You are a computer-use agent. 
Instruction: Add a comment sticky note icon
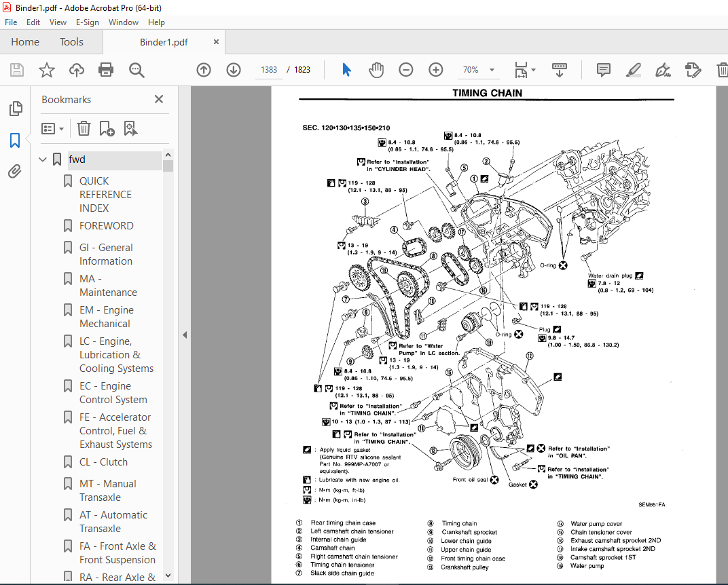pyautogui.click(x=604, y=70)
